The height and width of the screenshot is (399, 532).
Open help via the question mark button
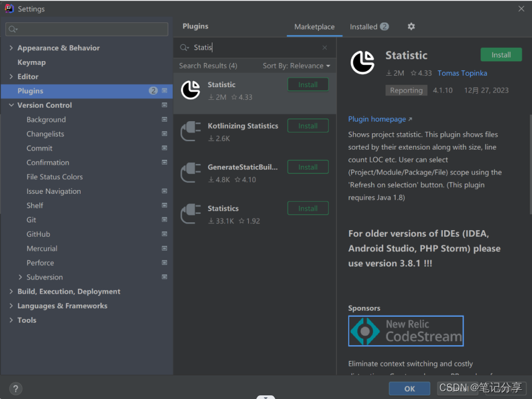tap(16, 389)
